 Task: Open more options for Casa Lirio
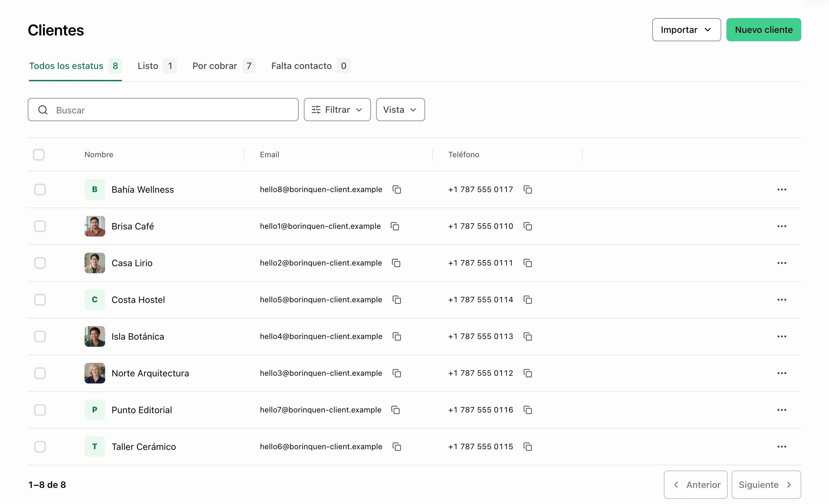782,263
